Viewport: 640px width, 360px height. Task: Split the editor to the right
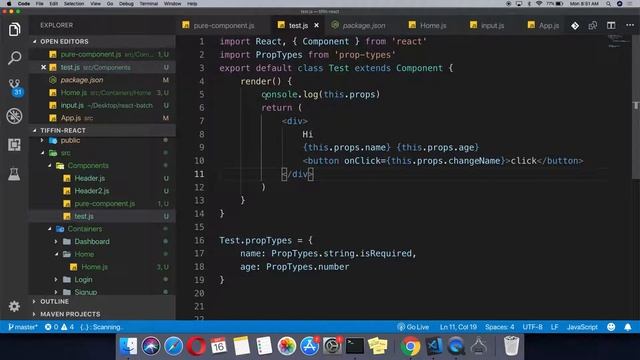(611, 26)
